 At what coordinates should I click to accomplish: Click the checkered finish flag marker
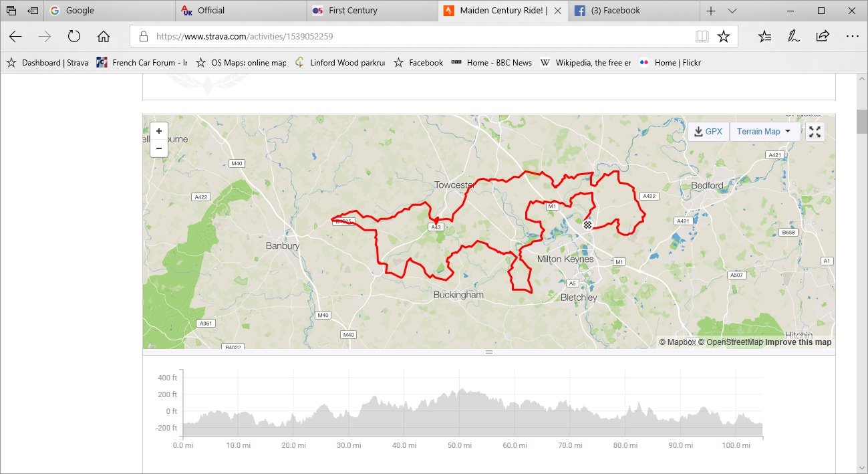[587, 225]
